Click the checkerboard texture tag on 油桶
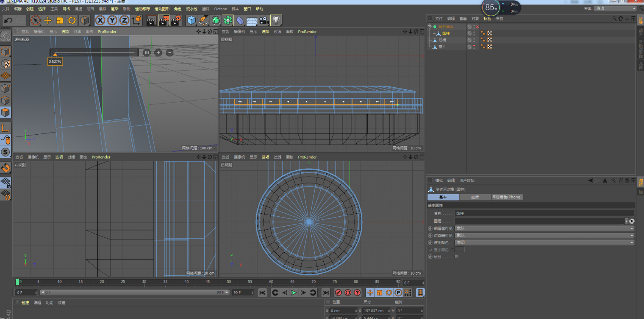The width and height of the screenshot is (644, 319). point(489,40)
